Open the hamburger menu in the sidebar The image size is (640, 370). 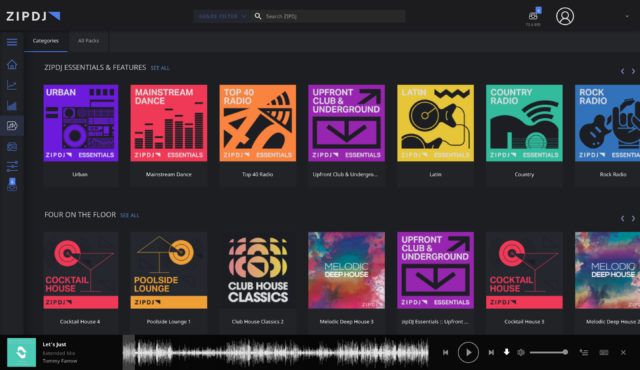(12, 42)
